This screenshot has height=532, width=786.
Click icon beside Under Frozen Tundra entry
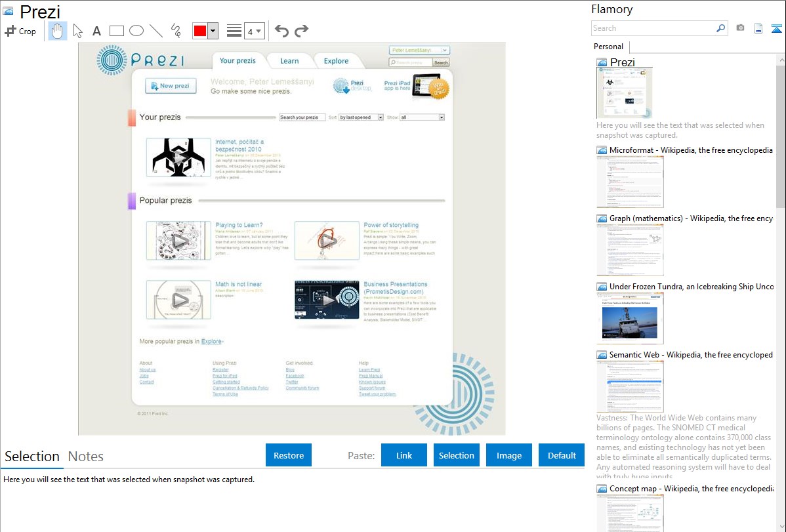[602, 287]
